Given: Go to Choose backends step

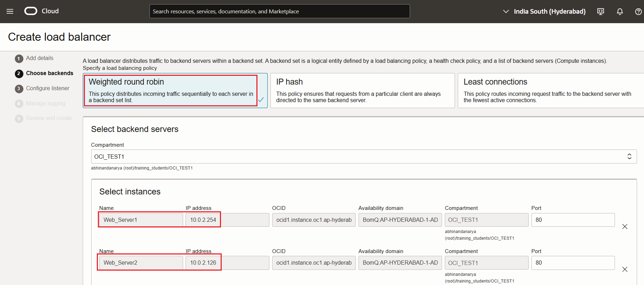Looking at the screenshot, I should (49, 73).
